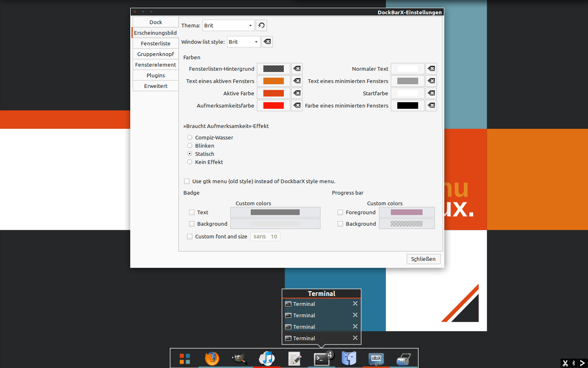Viewport: 588px width, 368px height.
Task: Switch to the Erscheinungsbild tab
Action: click(156, 33)
